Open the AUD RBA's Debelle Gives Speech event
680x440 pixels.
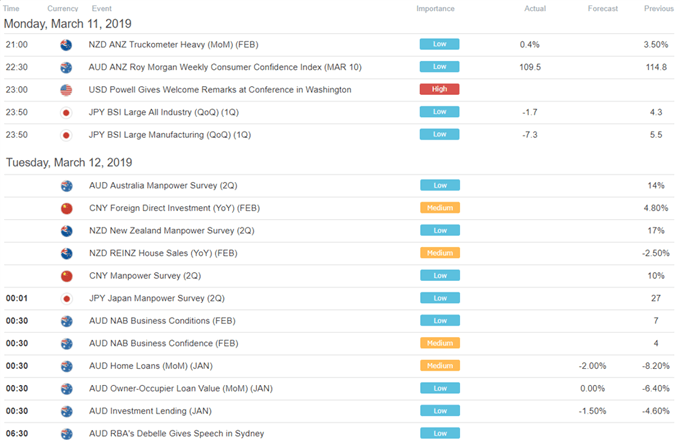click(x=177, y=433)
